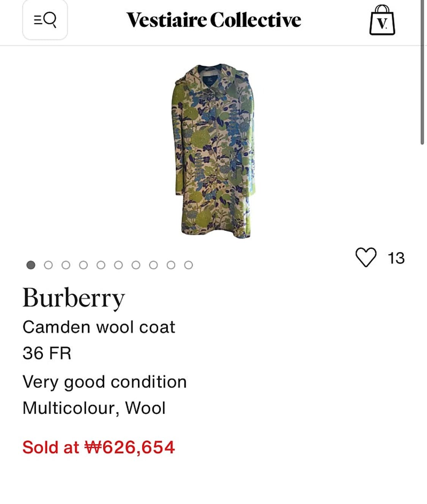Click the Sold at ₩626,654 price
The width and height of the screenshot is (427, 504).
coord(99,447)
